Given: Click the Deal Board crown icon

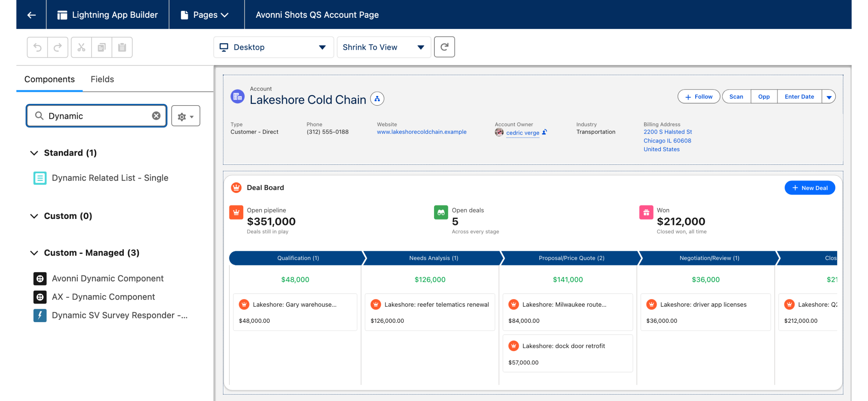Looking at the screenshot, I should (x=236, y=188).
